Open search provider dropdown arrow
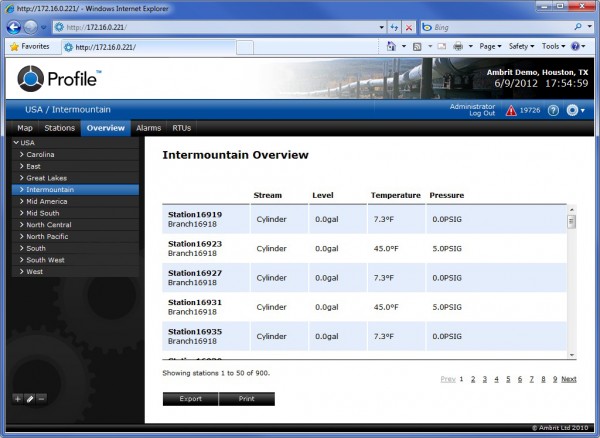The height and width of the screenshot is (438, 600). tap(590, 27)
